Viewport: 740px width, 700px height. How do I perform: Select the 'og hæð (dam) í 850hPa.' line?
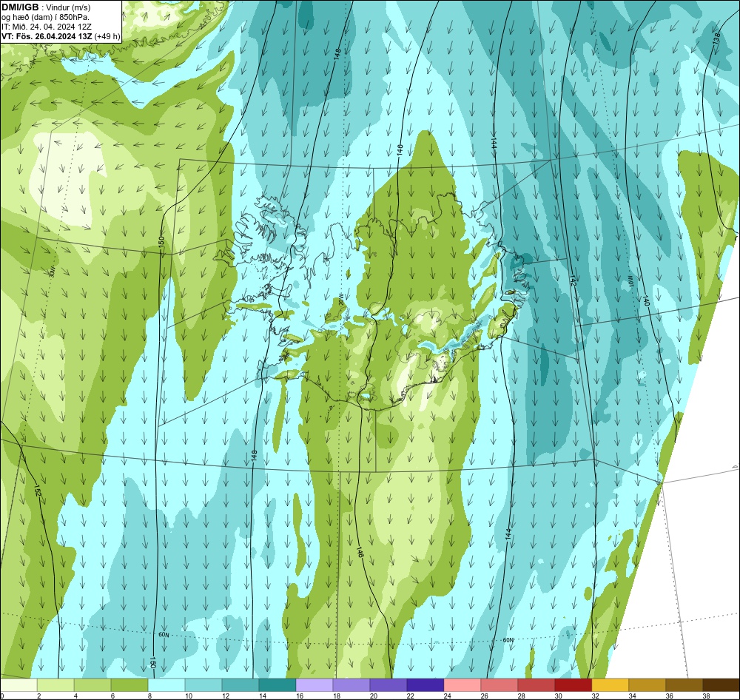point(45,17)
